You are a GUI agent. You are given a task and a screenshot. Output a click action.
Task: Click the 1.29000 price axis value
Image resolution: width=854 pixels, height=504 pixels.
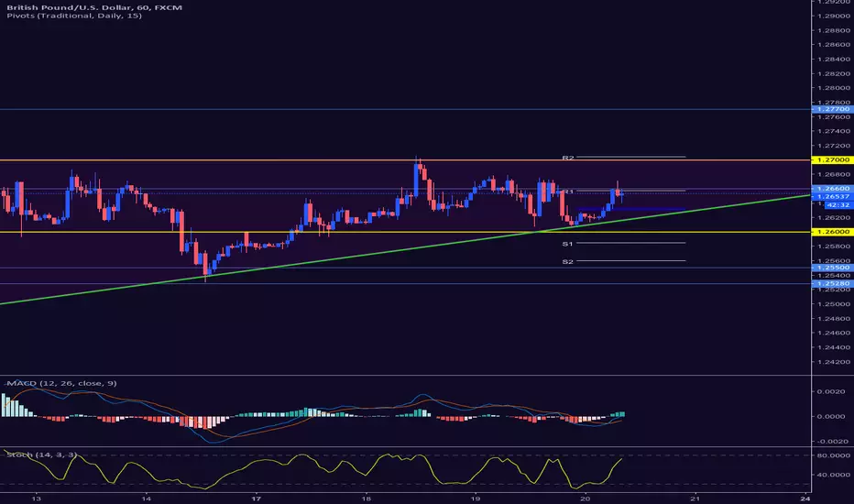point(833,16)
